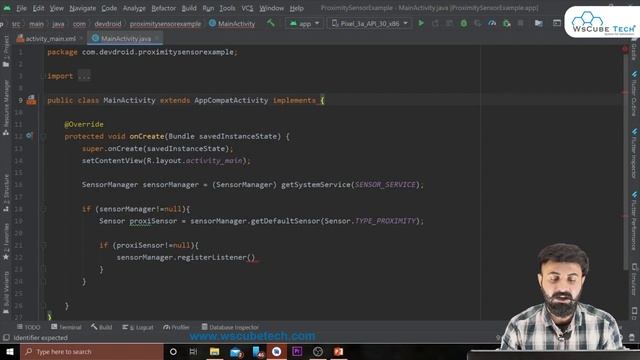Open the TODO tool window

tap(29, 327)
